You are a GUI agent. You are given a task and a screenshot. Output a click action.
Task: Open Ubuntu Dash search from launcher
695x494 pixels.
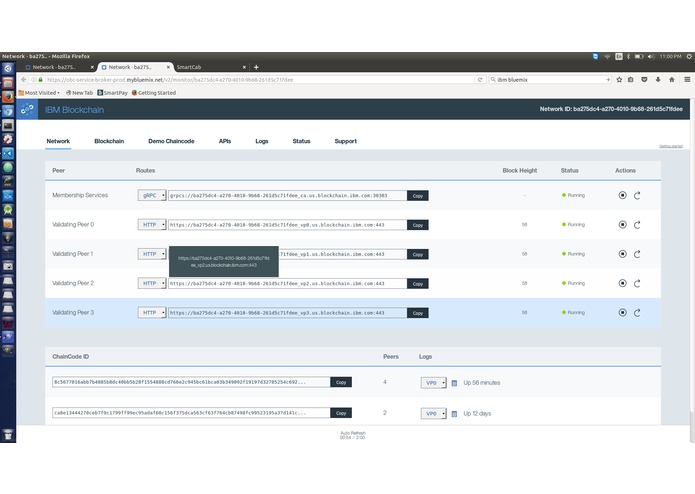pyautogui.click(x=8, y=69)
